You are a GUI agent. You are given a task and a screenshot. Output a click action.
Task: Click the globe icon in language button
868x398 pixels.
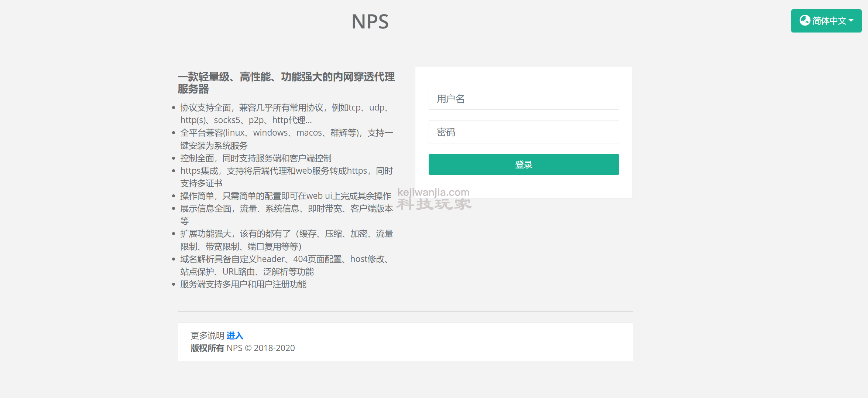tap(805, 20)
